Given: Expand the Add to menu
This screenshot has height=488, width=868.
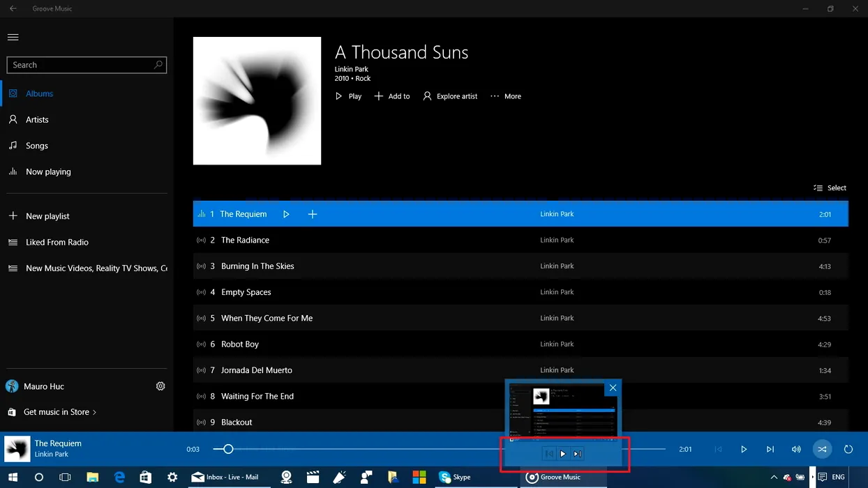Looking at the screenshot, I should tap(392, 96).
